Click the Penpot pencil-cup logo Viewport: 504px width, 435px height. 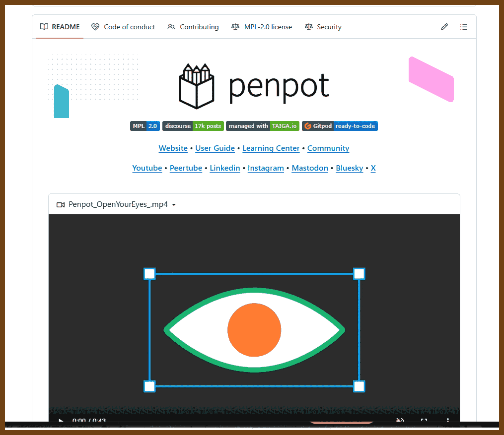click(x=197, y=86)
